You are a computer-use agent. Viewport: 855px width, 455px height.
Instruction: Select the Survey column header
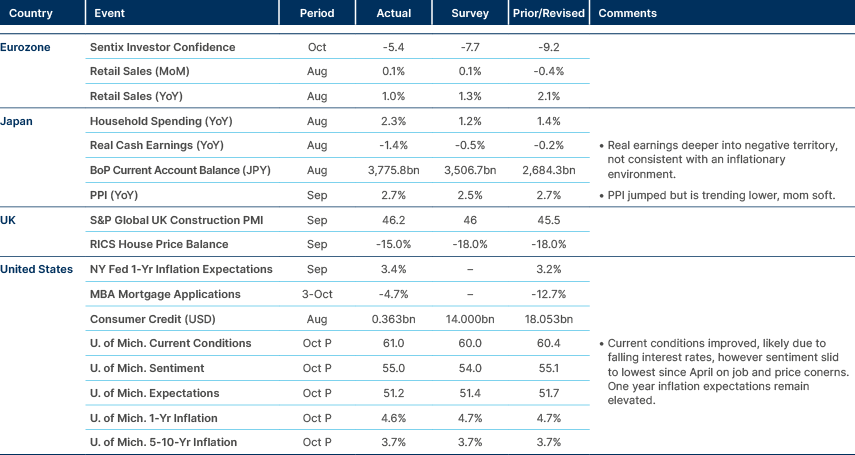(x=471, y=14)
